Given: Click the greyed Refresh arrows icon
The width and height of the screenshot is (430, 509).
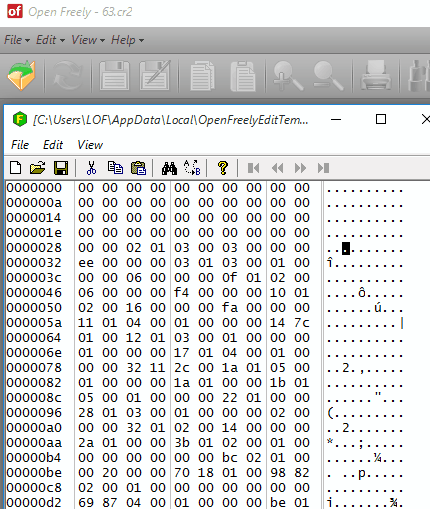Looking at the screenshot, I should point(68,76).
